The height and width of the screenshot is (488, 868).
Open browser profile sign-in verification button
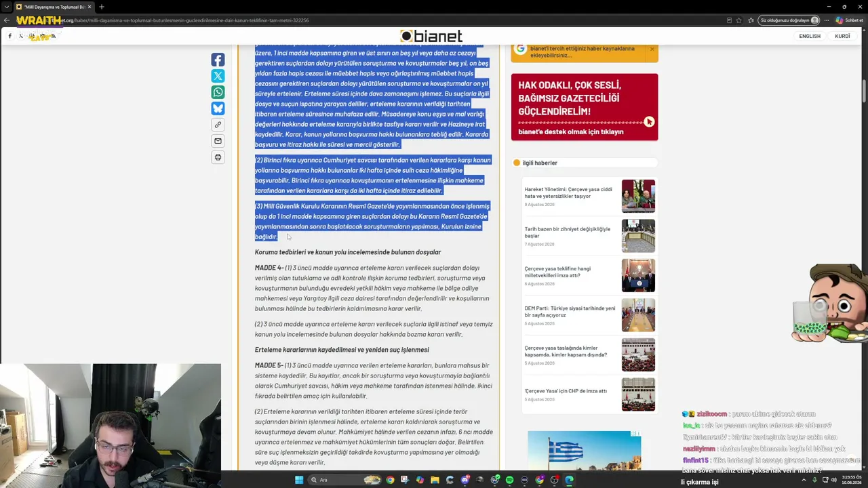789,20
